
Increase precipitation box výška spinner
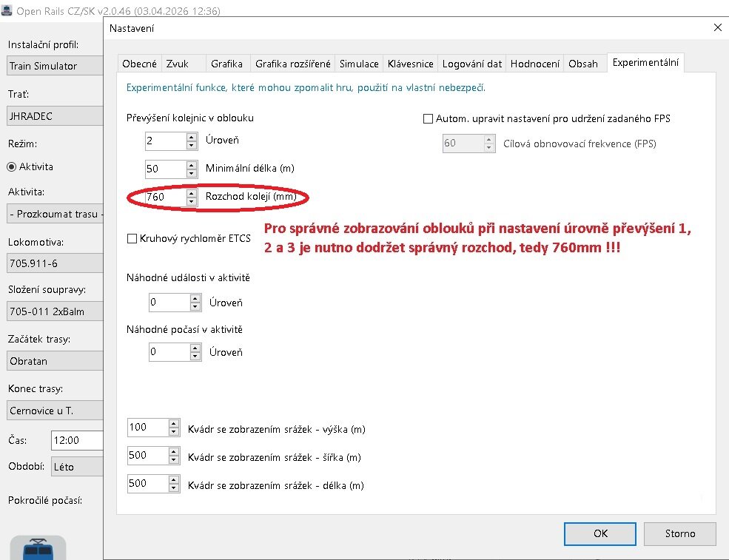click(174, 424)
